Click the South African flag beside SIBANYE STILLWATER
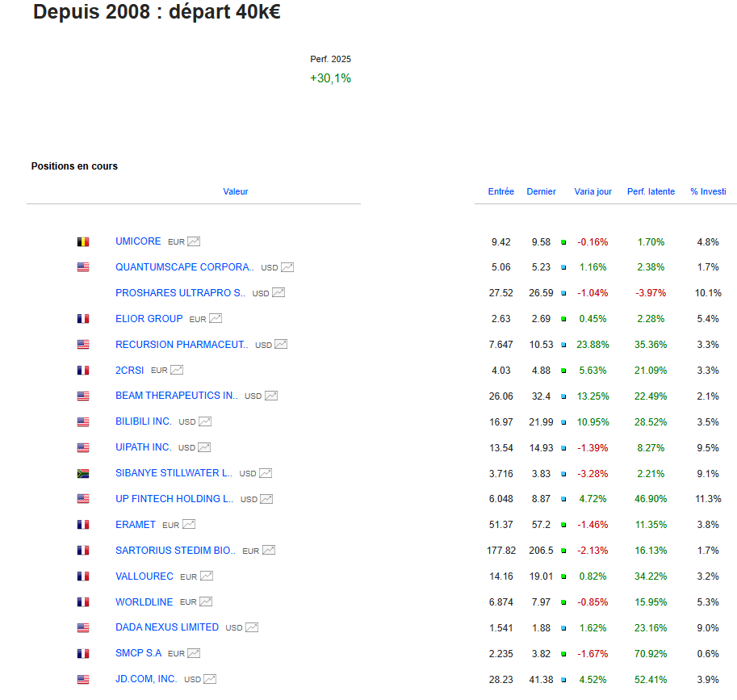 (83, 474)
